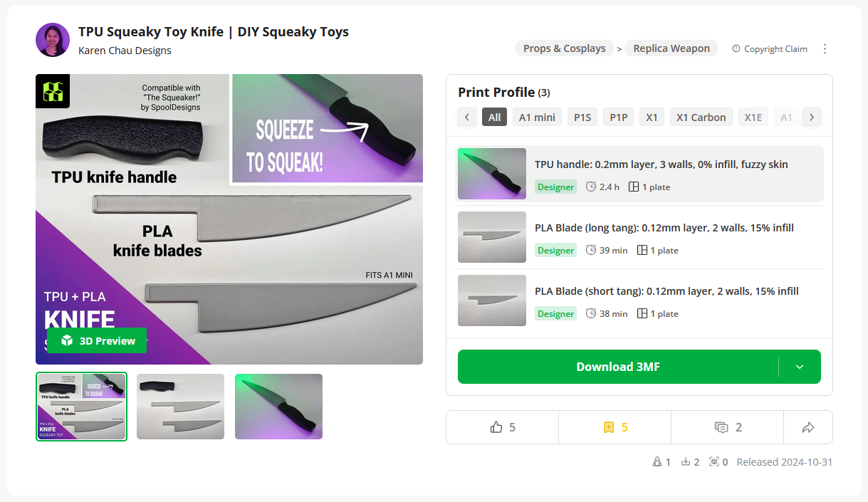The image size is (868, 502).
Task: Select the All printers filter tab
Action: coord(494,117)
